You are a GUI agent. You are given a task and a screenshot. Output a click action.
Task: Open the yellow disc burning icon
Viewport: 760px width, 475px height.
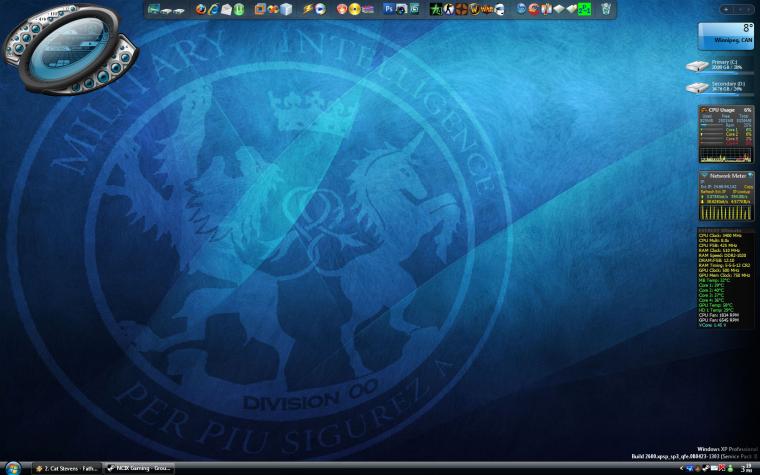coord(355,9)
